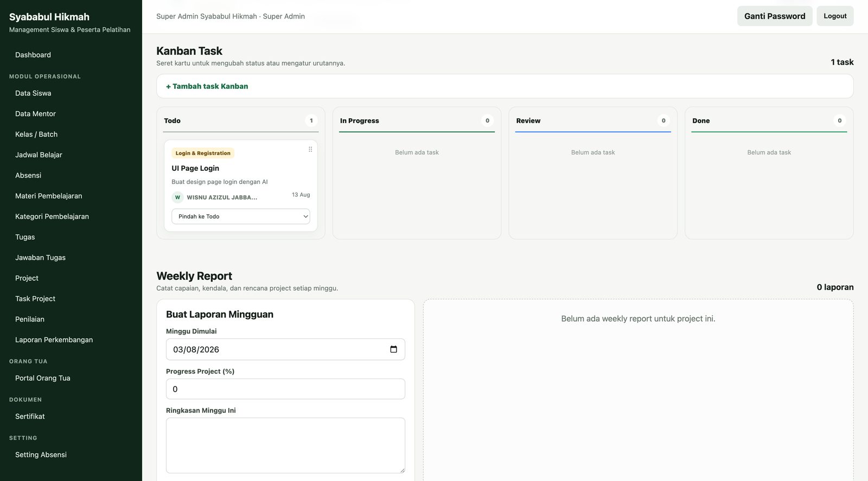The height and width of the screenshot is (481, 868).
Task: Select Kelas / Batch menu item
Action: pyautogui.click(x=36, y=134)
